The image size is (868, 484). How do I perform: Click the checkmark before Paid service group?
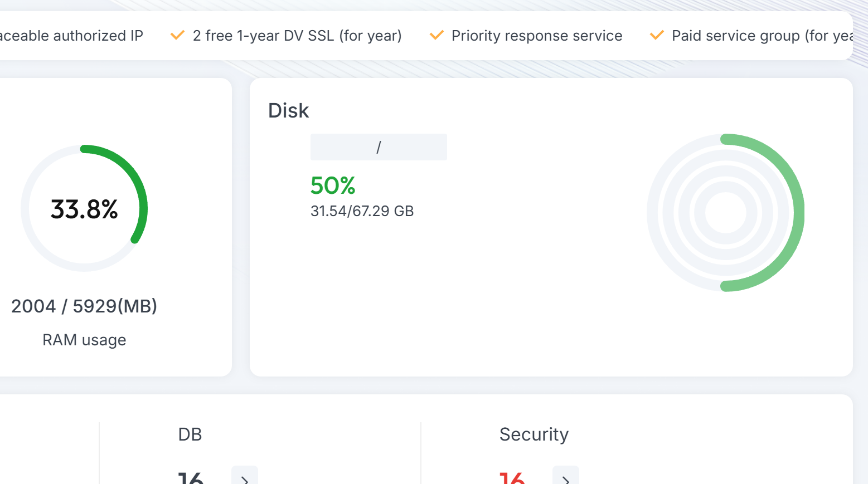click(x=657, y=36)
